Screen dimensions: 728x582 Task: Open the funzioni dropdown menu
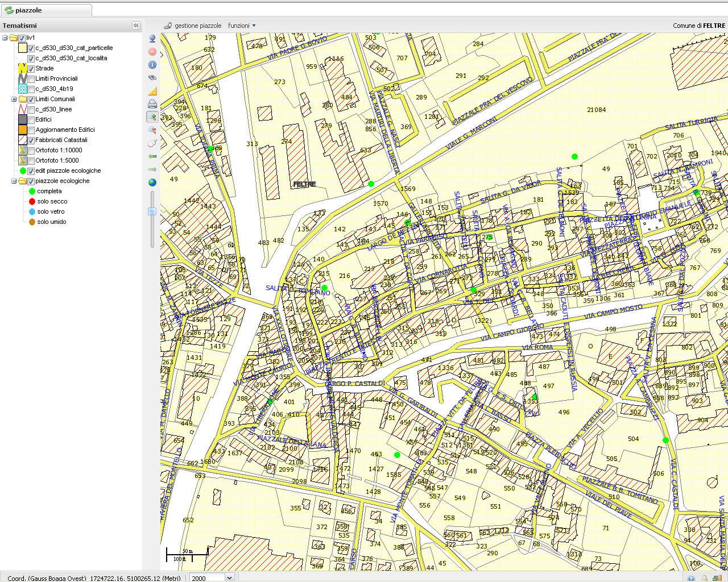click(242, 26)
